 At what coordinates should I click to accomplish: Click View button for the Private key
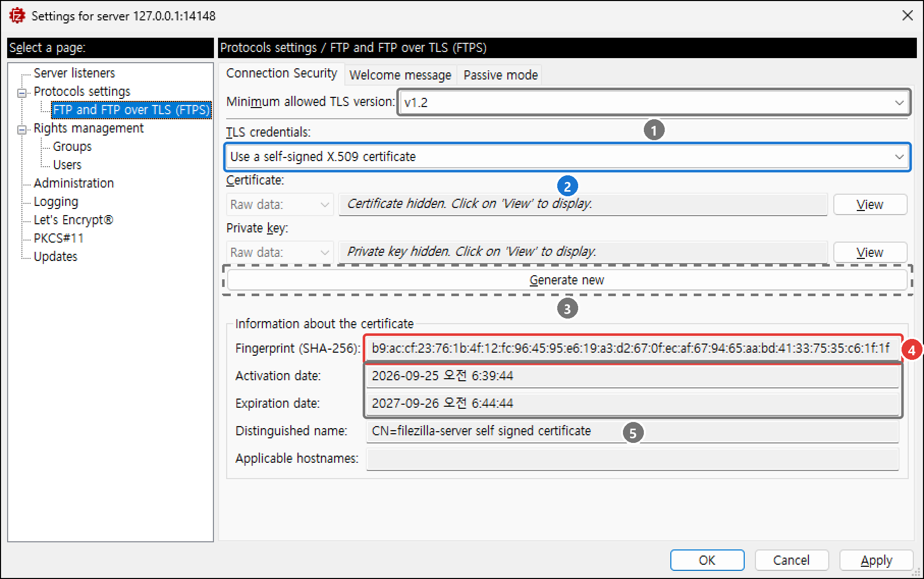pos(870,252)
